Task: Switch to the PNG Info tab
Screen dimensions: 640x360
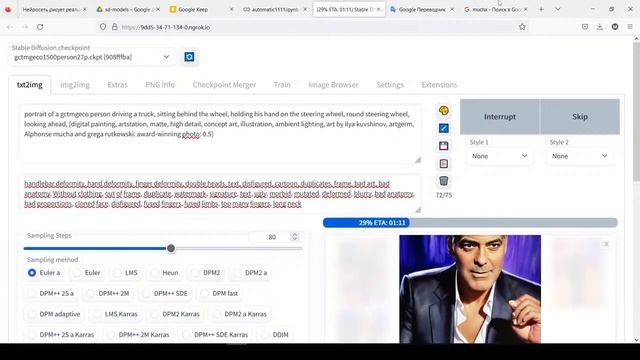Action: pos(160,85)
